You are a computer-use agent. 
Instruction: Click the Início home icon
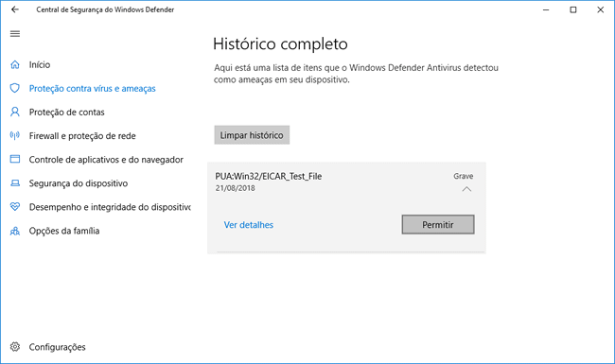click(15, 64)
